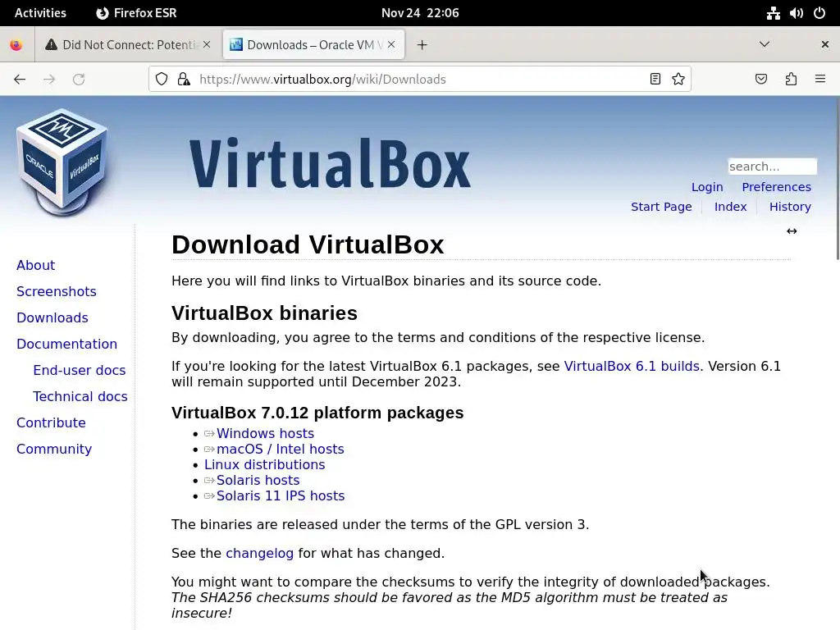Click the page vertical scrollbar thumb

tap(838, 180)
